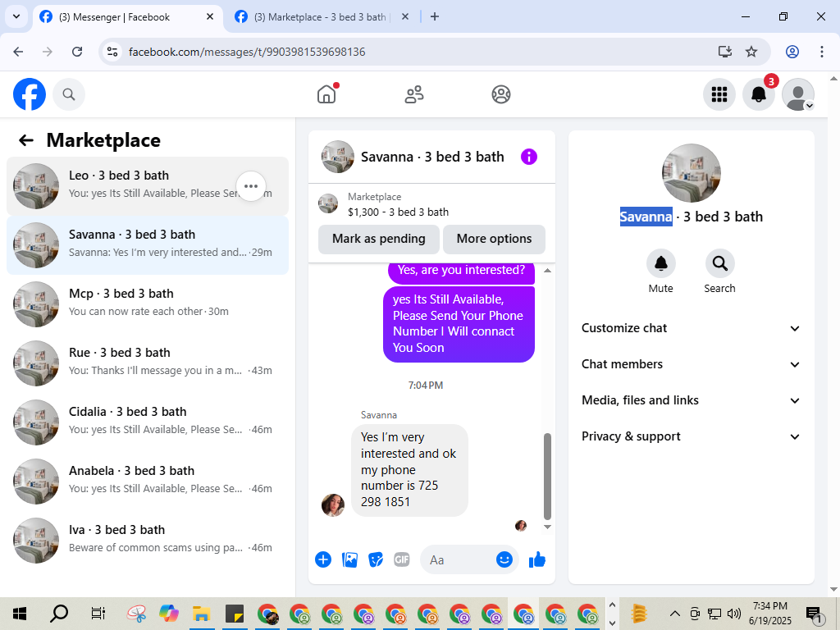Open Iva 3 bed 3 bath conversation
This screenshot has height=630, width=840.
pos(148,541)
